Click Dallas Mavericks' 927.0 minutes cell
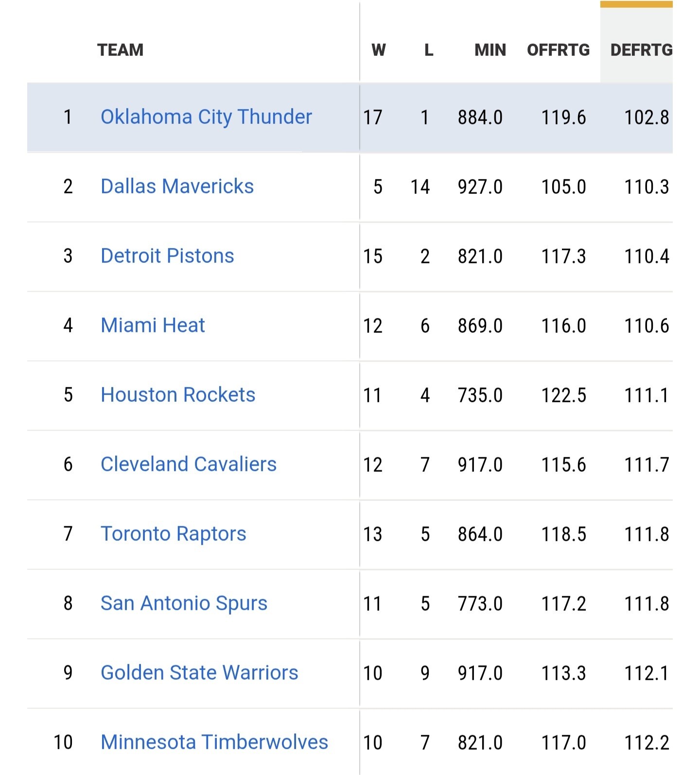Screen dimensions: 700x775 tap(480, 187)
